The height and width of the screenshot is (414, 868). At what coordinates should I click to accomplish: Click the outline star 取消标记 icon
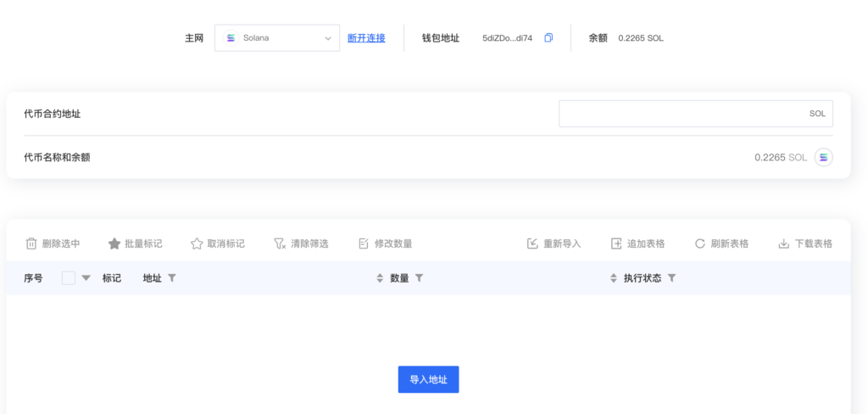197,243
